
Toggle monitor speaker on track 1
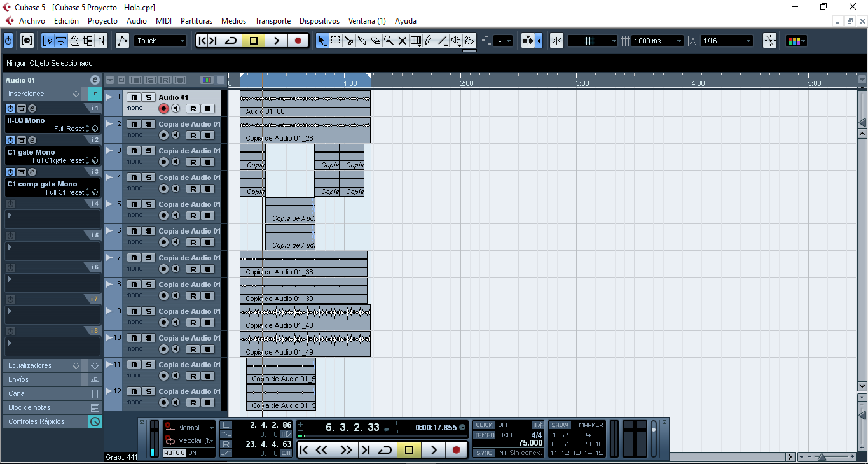click(x=176, y=109)
